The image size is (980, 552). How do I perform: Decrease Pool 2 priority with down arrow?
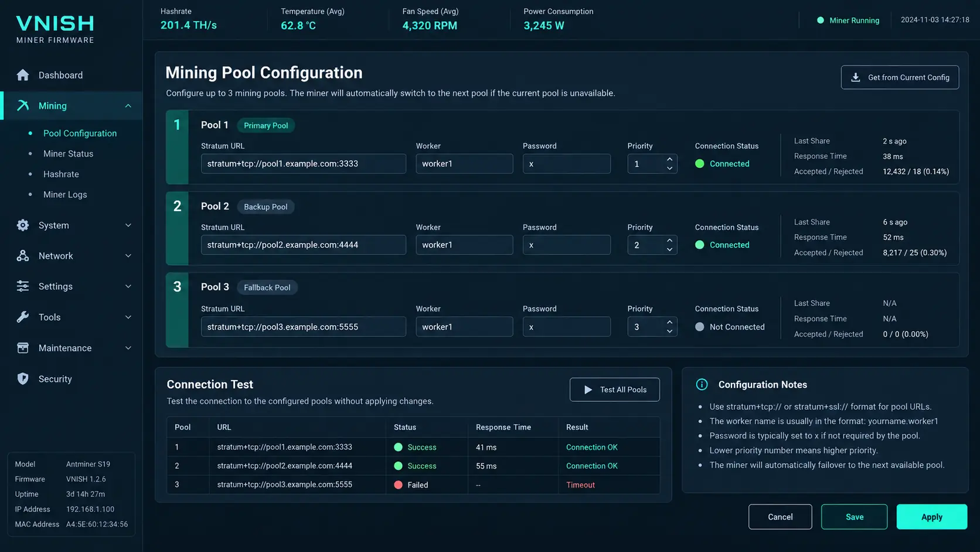pyautogui.click(x=669, y=249)
